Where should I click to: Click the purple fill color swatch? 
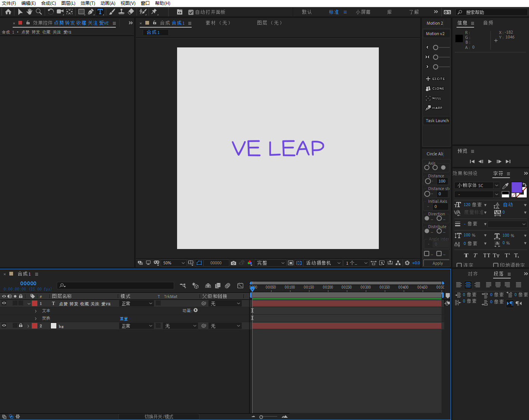[516, 187]
